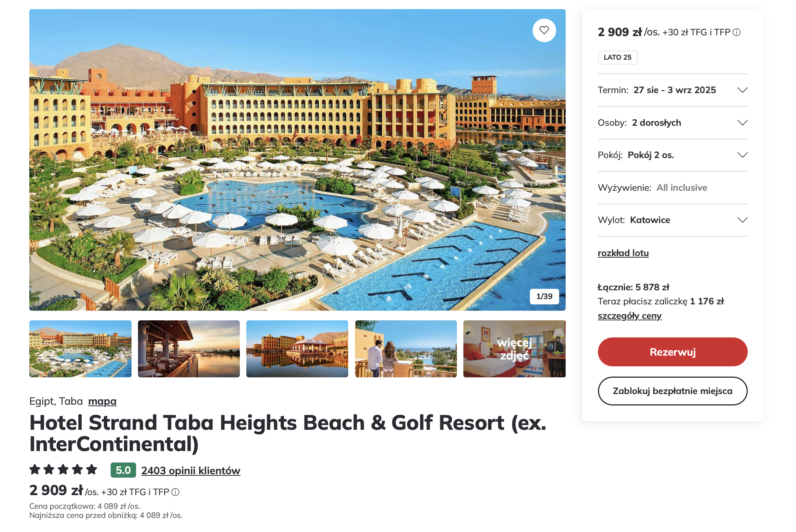Read the 2403 opinii klientów reviews
This screenshot has width=796, height=532.
tap(191, 471)
